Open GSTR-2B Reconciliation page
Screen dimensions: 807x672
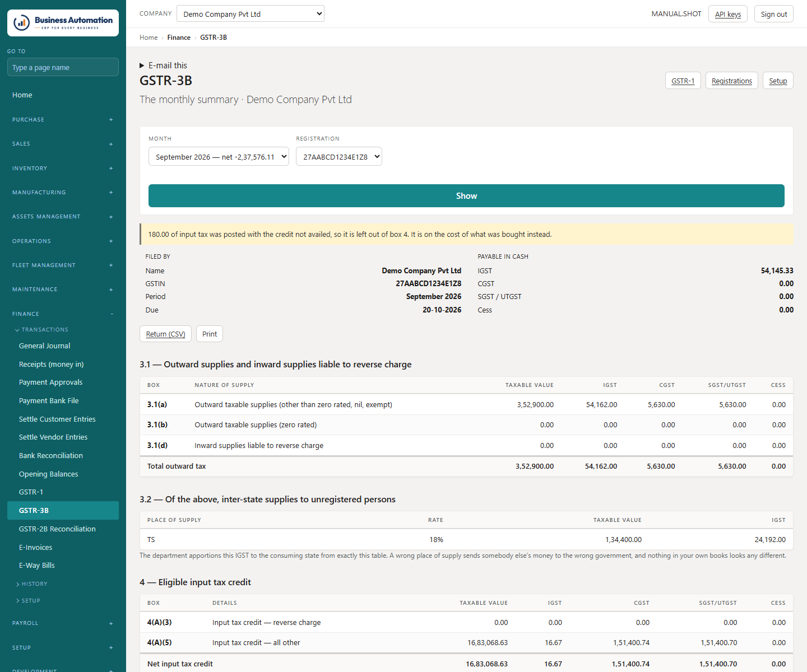63,529
